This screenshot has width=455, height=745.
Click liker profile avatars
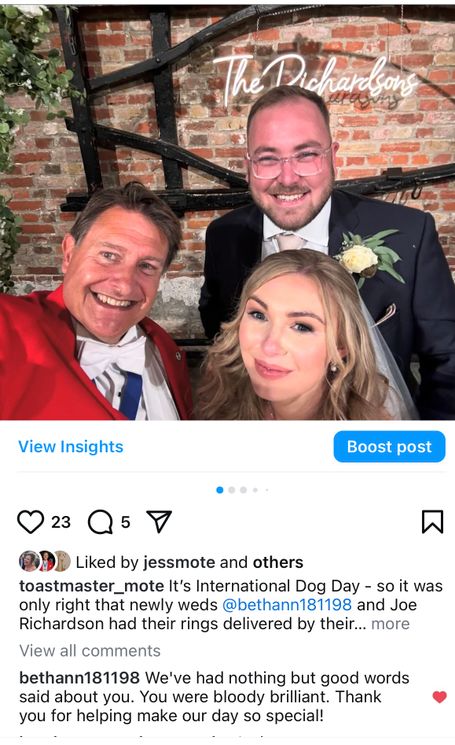tap(45, 562)
